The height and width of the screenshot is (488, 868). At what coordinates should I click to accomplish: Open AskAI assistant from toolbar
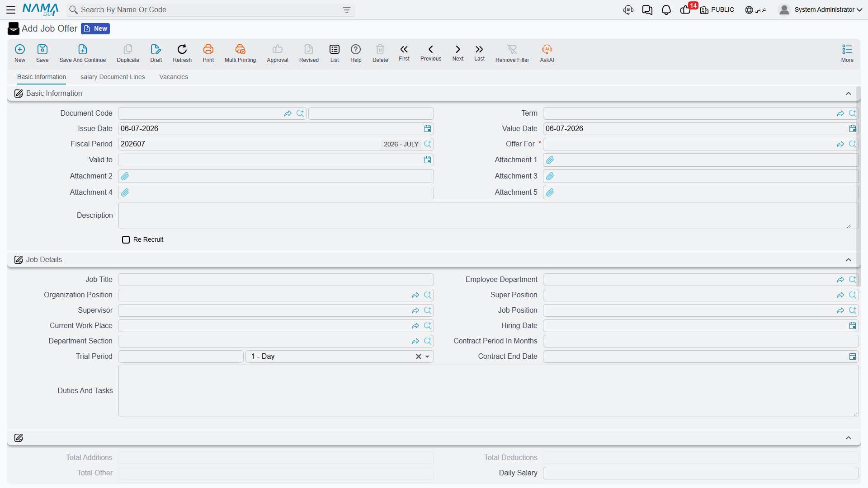(x=547, y=49)
